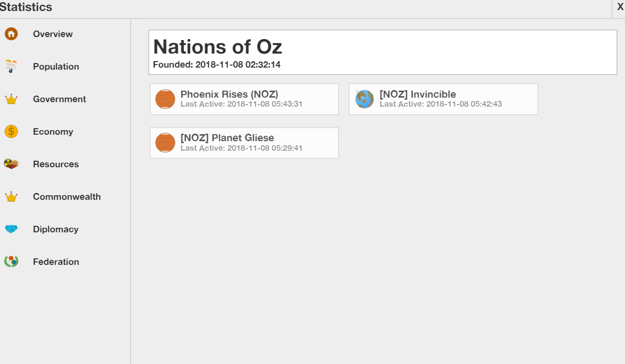Open the Overview menu item
This screenshot has width=625, height=364.
[x=53, y=34]
